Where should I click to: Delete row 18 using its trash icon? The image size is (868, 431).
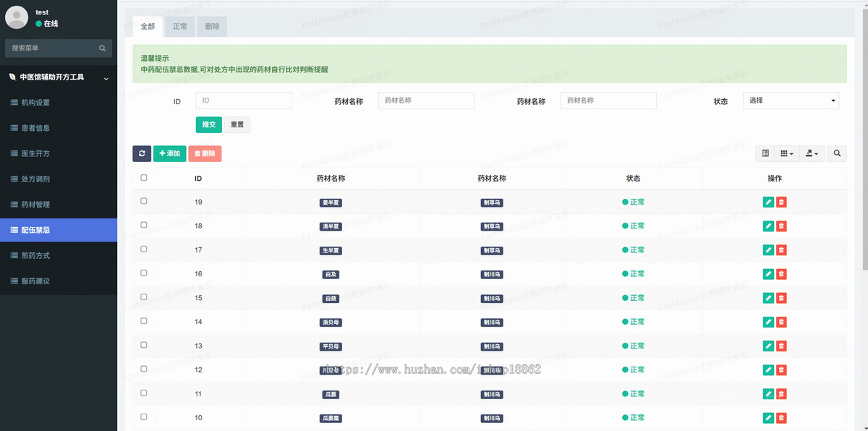[x=781, y=226]
